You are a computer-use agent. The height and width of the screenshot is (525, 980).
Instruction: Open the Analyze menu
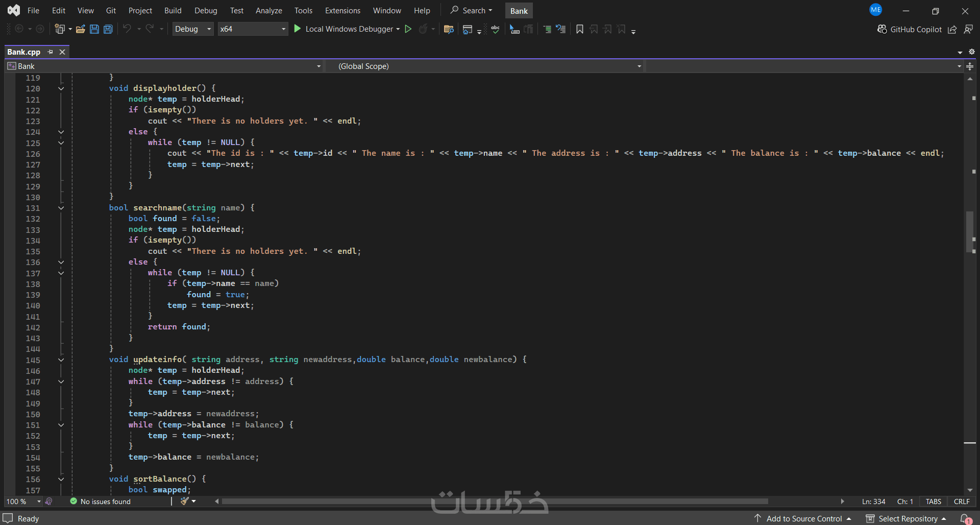point(269,10)
